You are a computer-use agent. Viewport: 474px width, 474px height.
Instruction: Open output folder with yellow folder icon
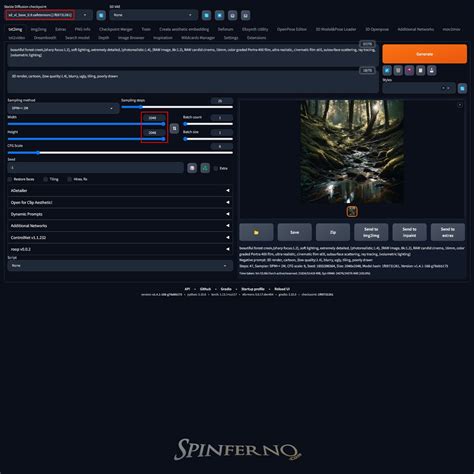tap(256, 232)
